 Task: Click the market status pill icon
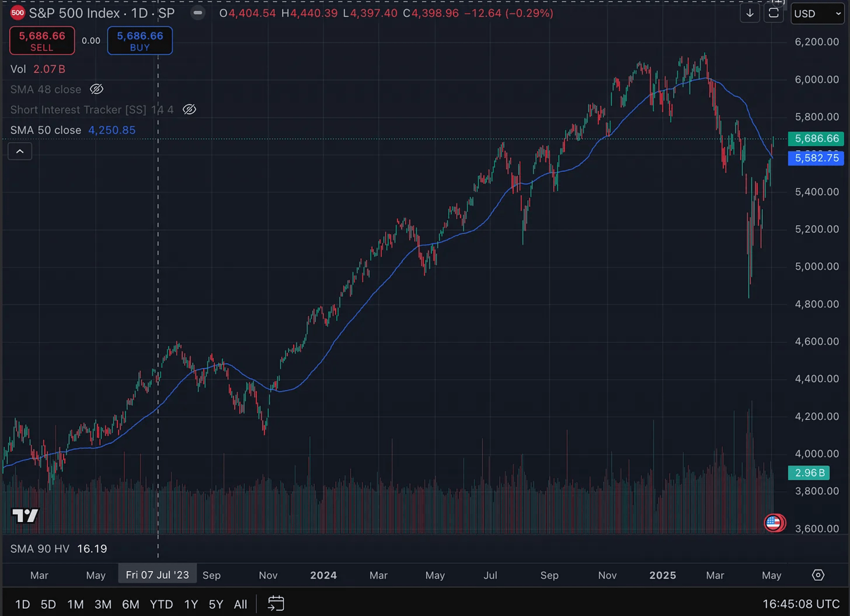pos(198,13)
